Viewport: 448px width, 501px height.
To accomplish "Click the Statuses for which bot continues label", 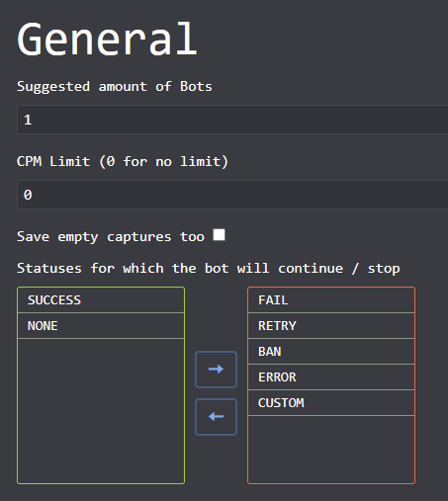I will pos(209,269).
